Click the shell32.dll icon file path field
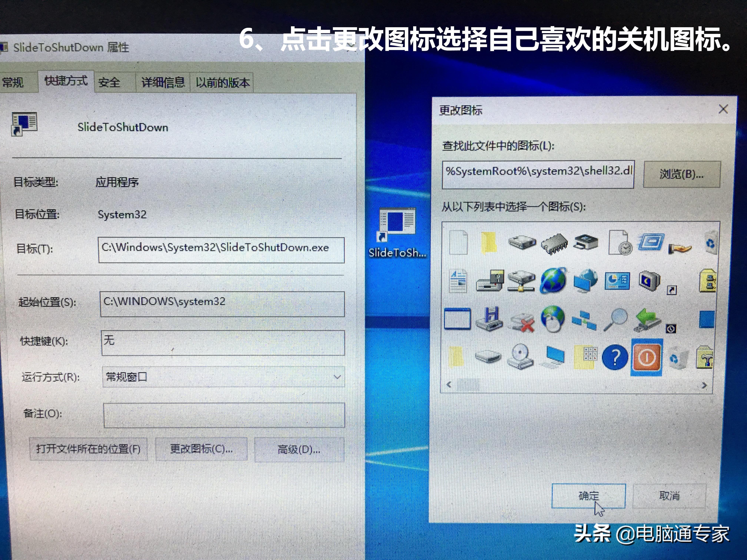747x560 pixels. click(x=538, y=174)
